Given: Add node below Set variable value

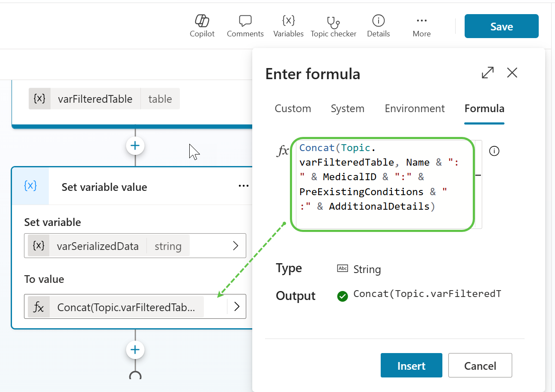Looking at the screenshot, I should [x=135, y=350].
